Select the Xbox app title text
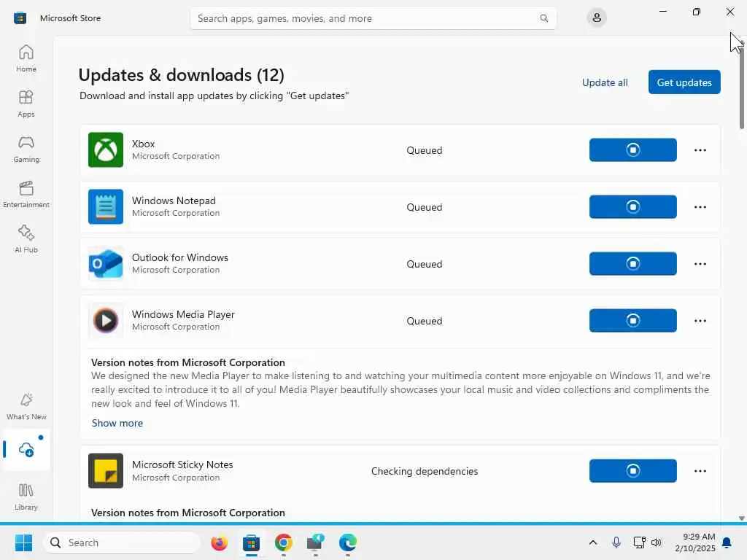 pos(144,144)
